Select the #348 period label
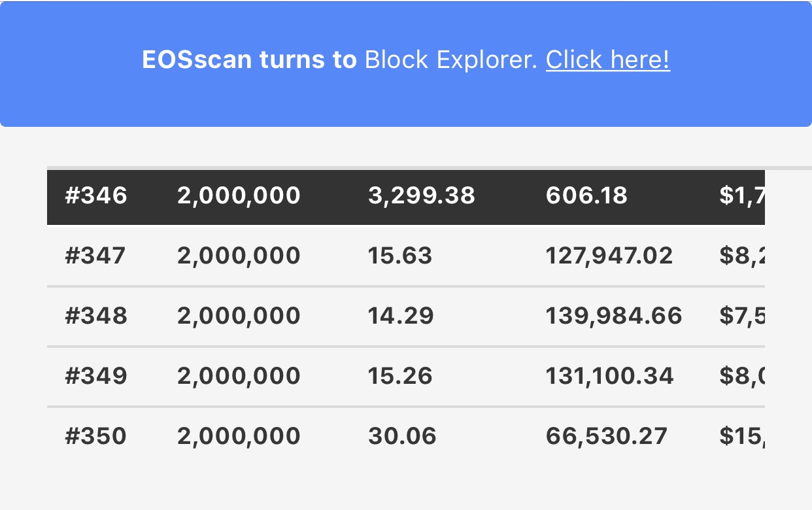Viewport: 812px width, 510px height. [96, 316]
